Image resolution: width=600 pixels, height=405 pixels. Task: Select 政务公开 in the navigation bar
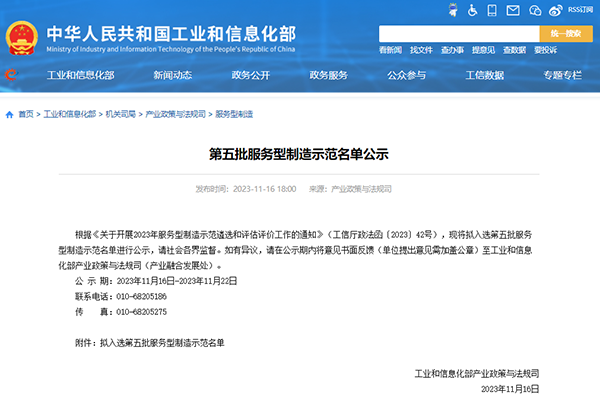[250, 75]
